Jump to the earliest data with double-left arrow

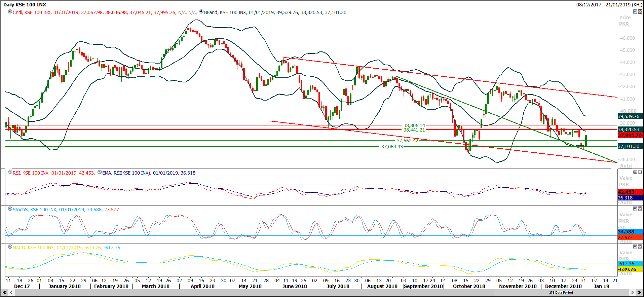pos(5,293)
